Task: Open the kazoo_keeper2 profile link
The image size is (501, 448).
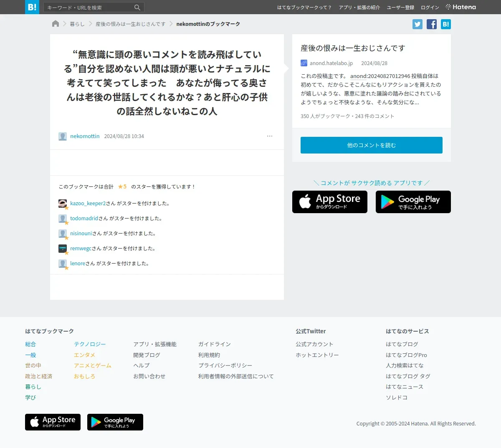Action: [x=88, y=204]
